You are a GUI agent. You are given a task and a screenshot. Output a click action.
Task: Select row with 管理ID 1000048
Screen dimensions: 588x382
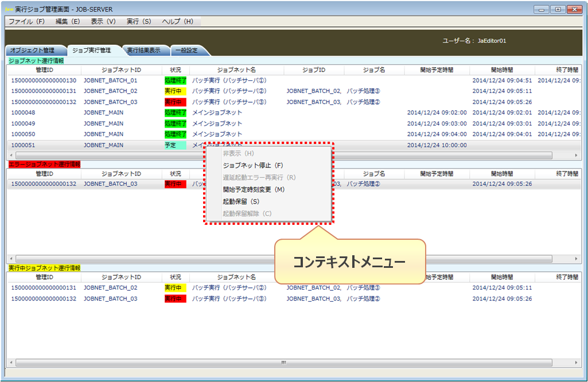(x=23, y=113)
